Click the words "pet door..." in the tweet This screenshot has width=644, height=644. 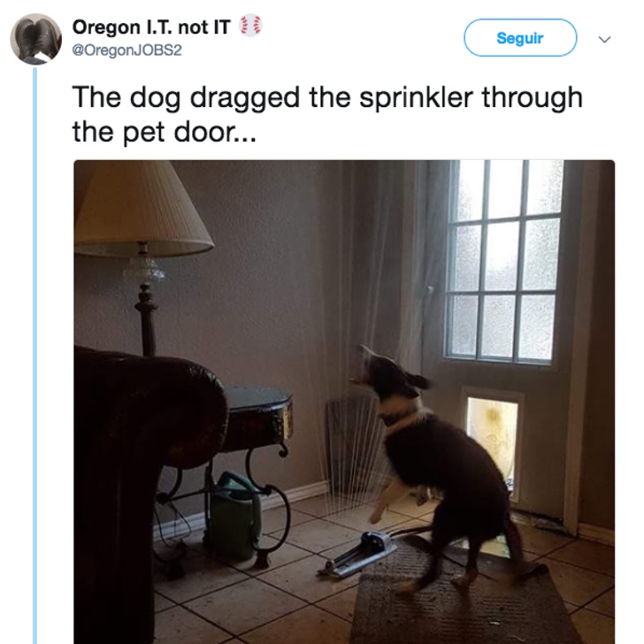point(189,133)
